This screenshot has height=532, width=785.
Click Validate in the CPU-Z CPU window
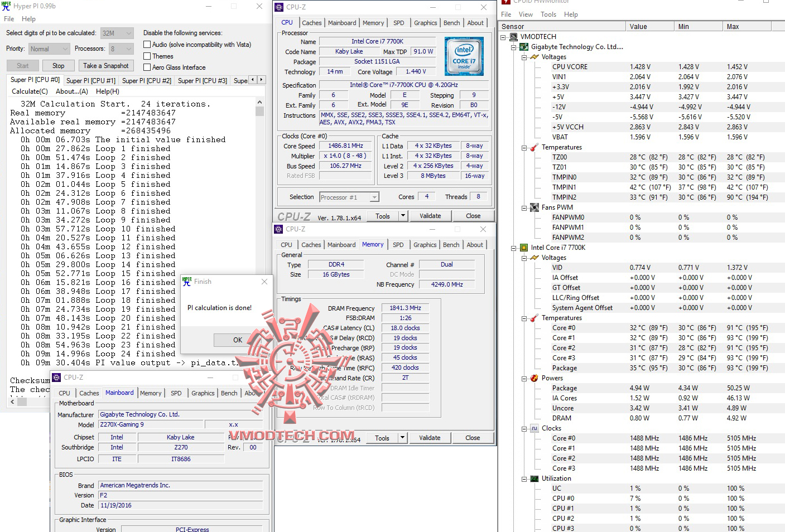[430, 216]
